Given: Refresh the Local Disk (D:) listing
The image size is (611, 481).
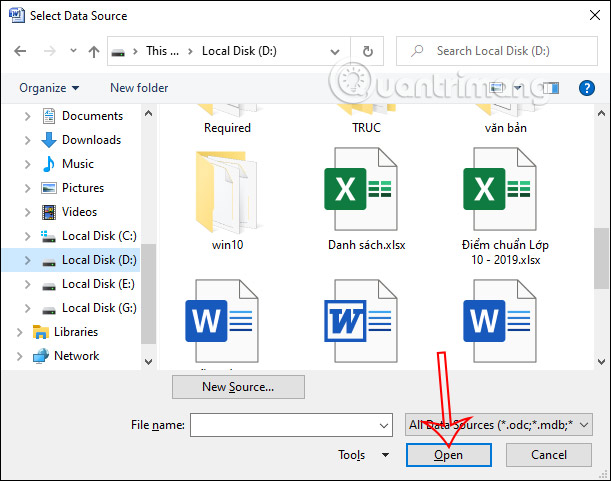Looking at the screenshot, I should pyautogui.click(x=367, y=51).
